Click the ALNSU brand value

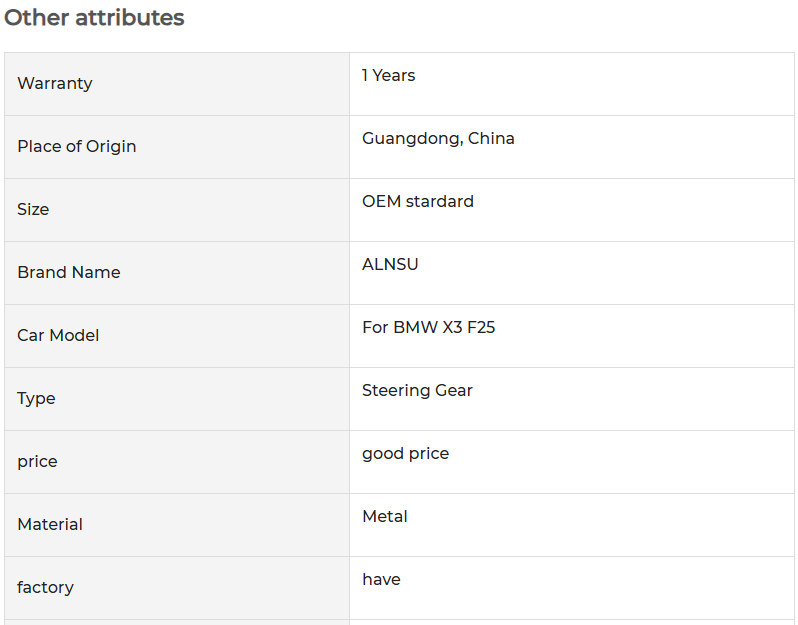(x=390, y=264)
